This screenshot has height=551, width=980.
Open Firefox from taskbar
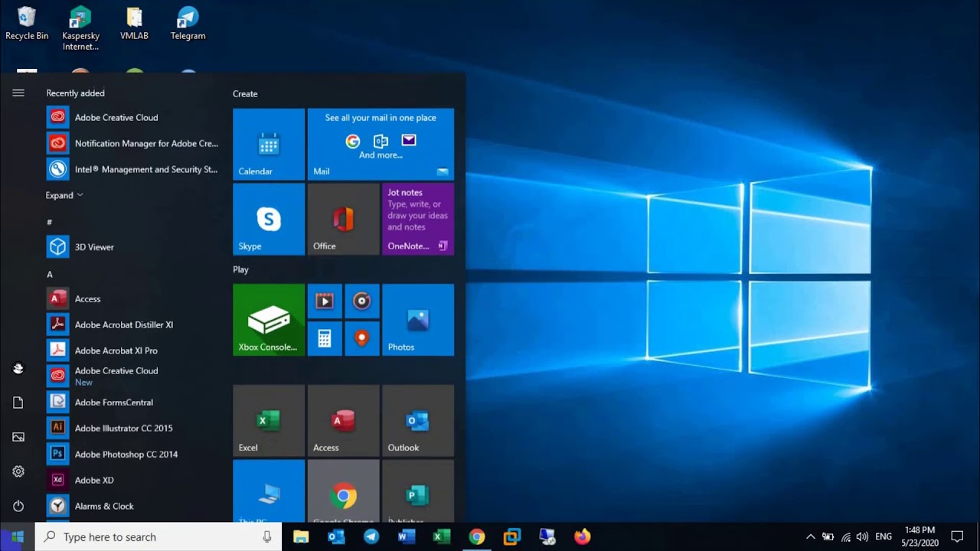[x=583, y=536]
